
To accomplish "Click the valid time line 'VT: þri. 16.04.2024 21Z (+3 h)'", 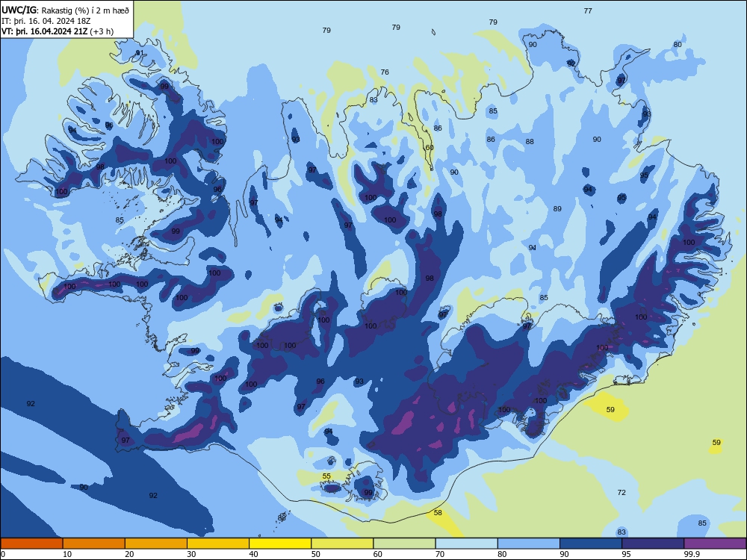I will 58,31.
